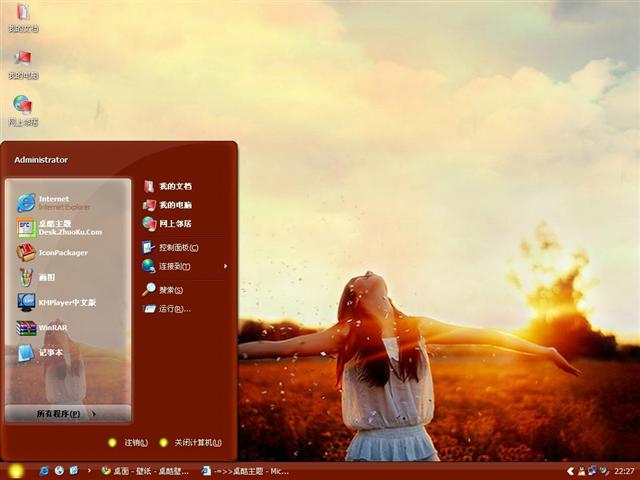Screen dimensions: 640x480
Task: Expand 所有程序(P) all programs
Action: [68, 413]
